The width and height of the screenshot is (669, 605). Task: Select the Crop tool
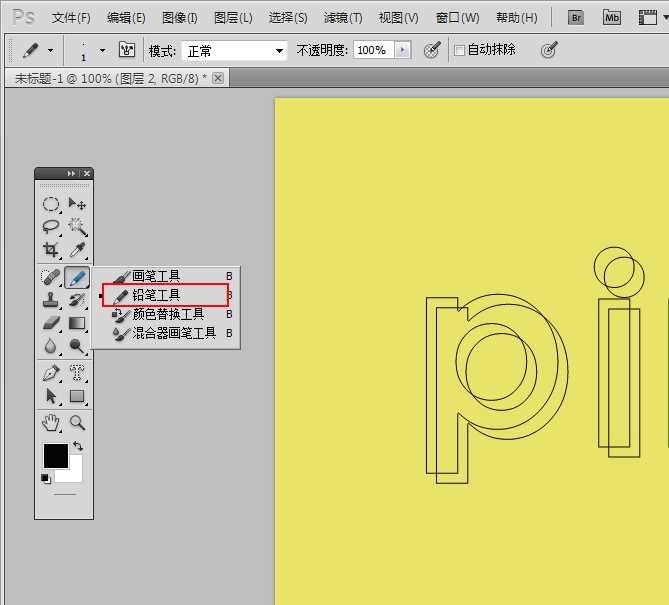point(50,250)
